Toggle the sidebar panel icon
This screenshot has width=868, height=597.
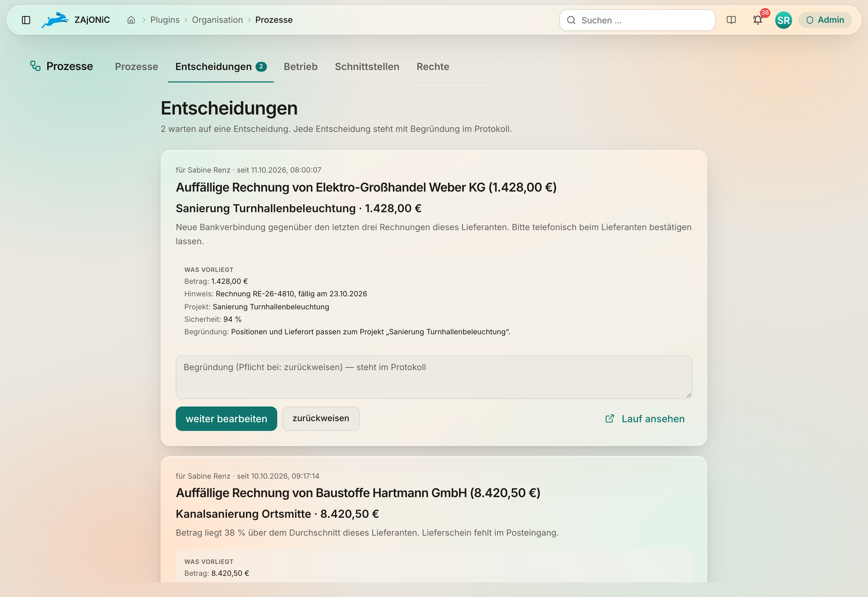[x=26, y=20]
